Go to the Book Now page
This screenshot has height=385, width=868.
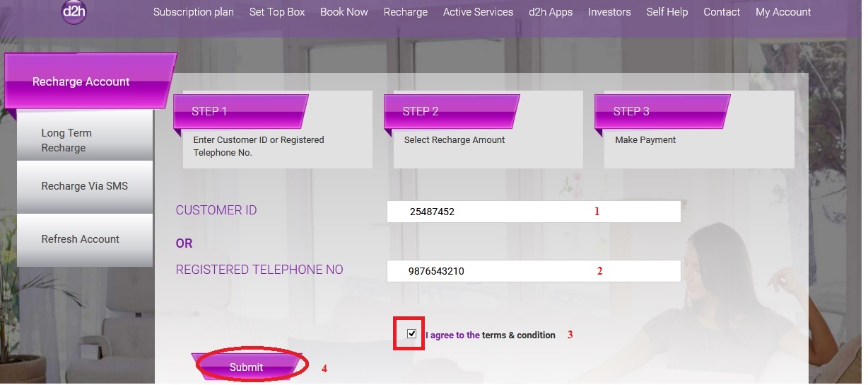pyautogui.click(x=344, y=12)
